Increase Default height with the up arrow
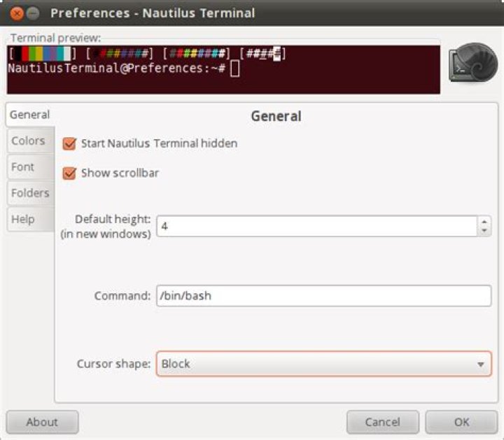 (x=484, y=222)
